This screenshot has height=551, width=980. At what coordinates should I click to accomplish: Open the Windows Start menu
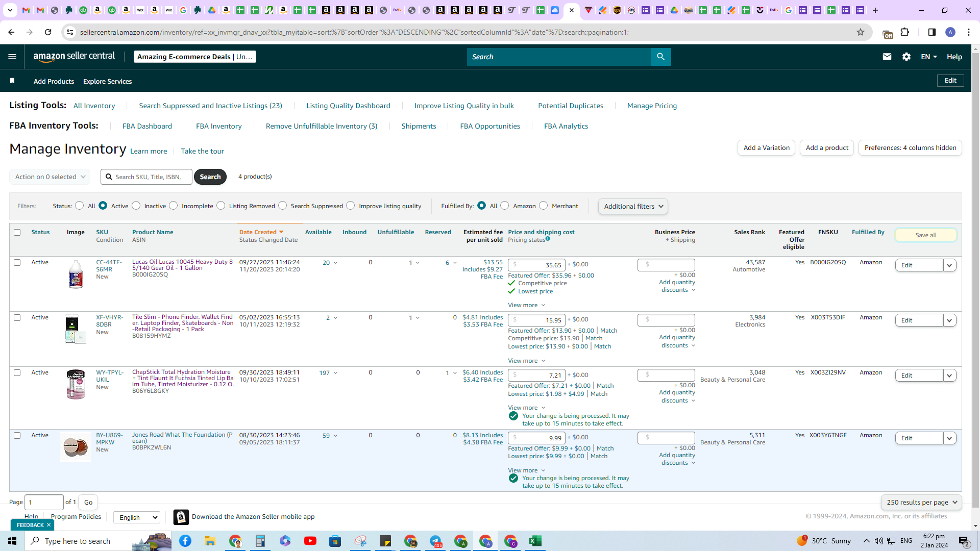point(12,541)
